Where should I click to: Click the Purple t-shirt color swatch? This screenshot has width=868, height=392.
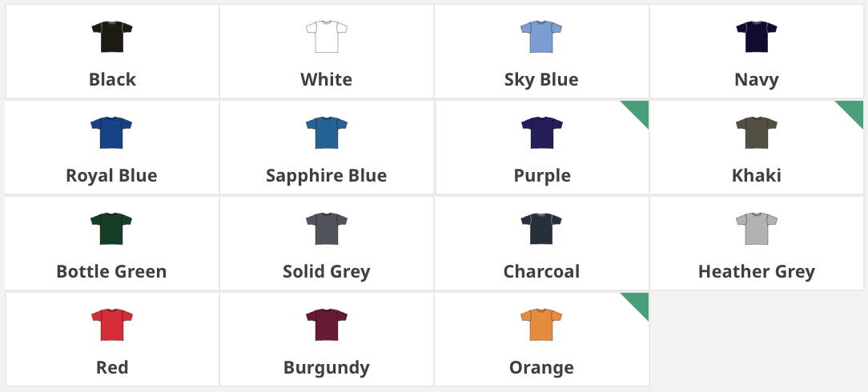click(x=541, y=133)
